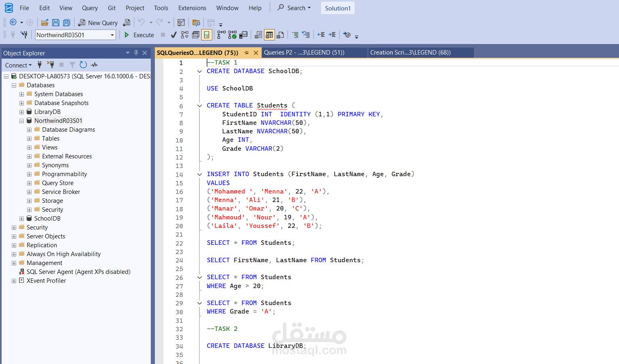619x364 pixels.
Task: Collapse the INSERT INTO Students code block
Action: (x=199, y=175)
